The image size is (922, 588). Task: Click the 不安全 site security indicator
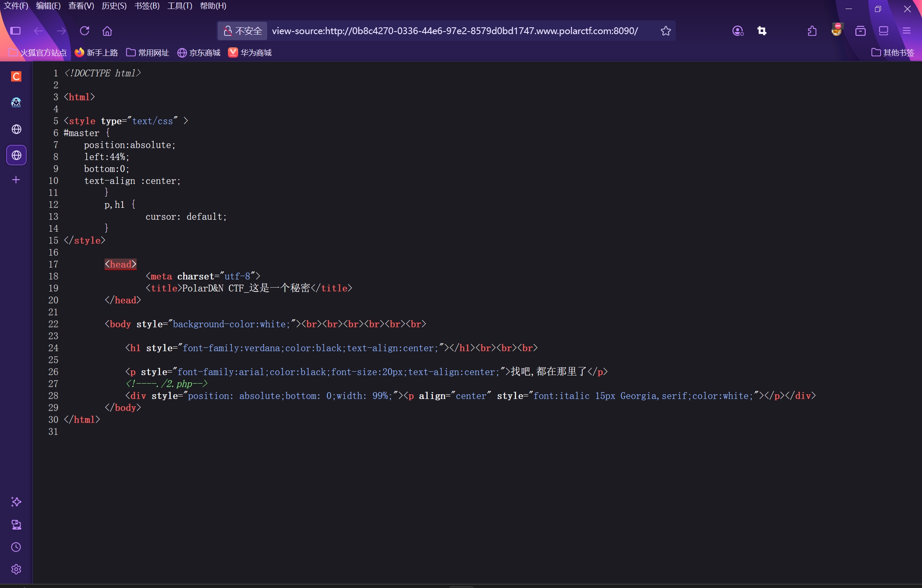pyautogui.click(x=242, y=31)
